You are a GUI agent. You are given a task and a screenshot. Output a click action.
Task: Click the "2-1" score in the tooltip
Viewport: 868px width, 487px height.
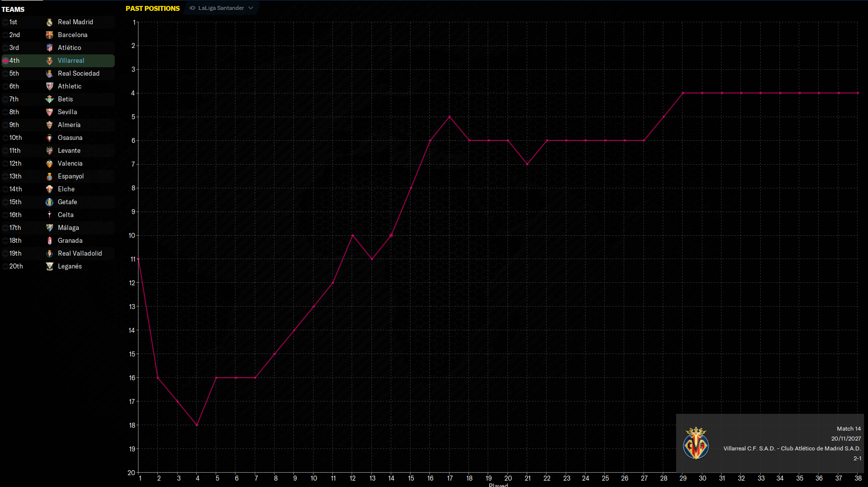(x=857, y=458)
